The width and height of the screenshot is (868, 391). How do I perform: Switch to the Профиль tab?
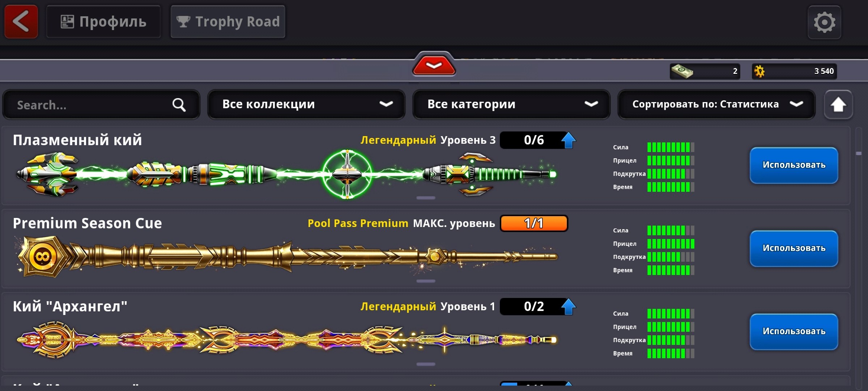point(103,21)
